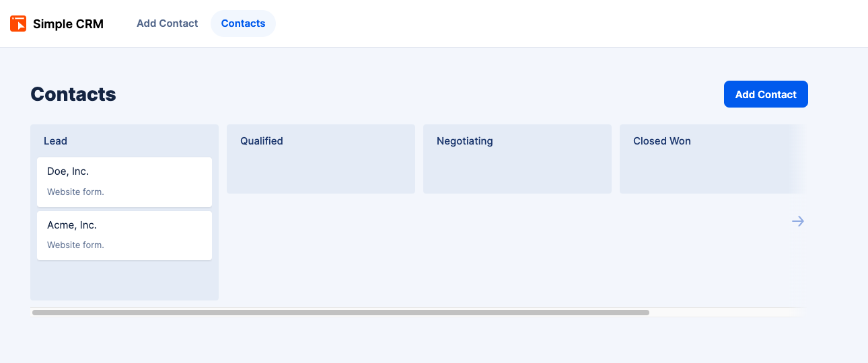Select the Closed Won column header
Viewport: 868px width, 363px height.
point(661,141)
